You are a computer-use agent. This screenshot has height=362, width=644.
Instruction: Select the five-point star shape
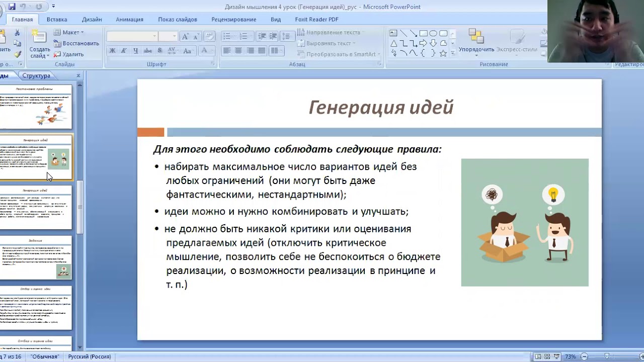point(443,53)
